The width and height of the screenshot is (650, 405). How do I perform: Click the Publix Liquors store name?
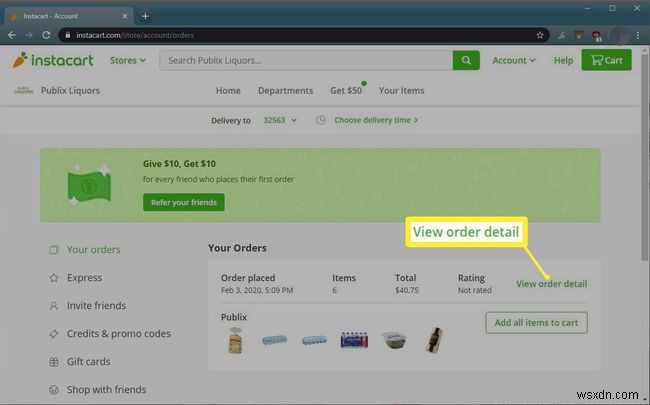click(70, 90)
